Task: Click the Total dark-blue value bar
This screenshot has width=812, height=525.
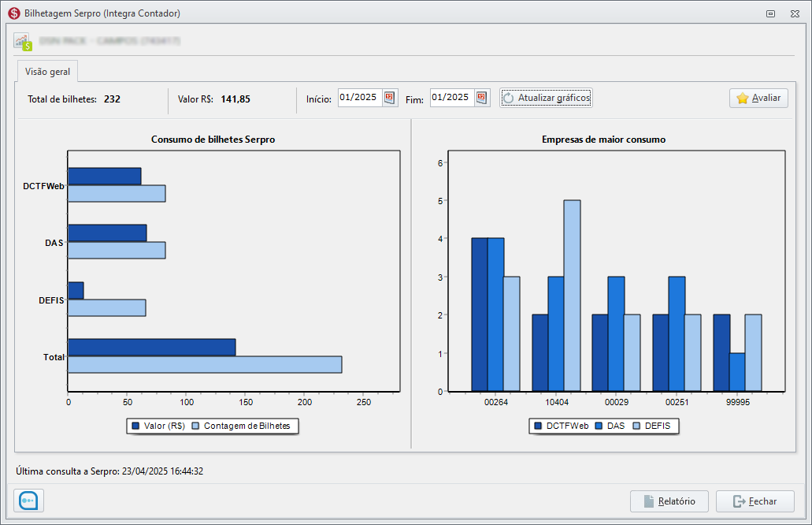Action: 152,347
